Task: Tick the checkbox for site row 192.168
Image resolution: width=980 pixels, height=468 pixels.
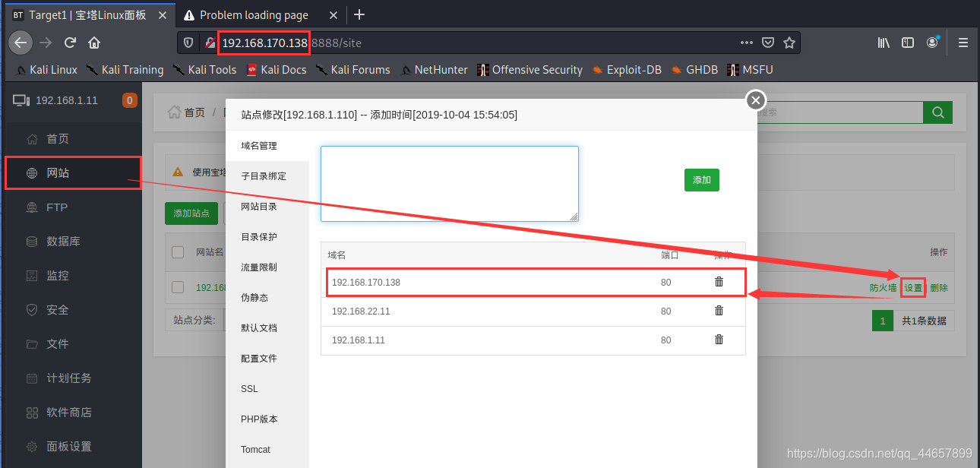Action: click(178, 287)
